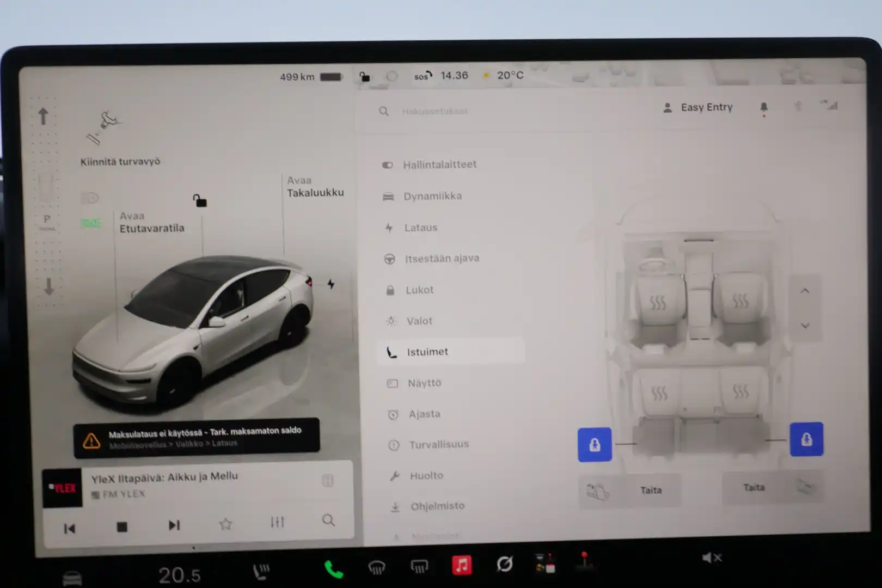The image size is (882, 588).
Task: Open the Easy Entry driver profile
Action: (697, 107)
